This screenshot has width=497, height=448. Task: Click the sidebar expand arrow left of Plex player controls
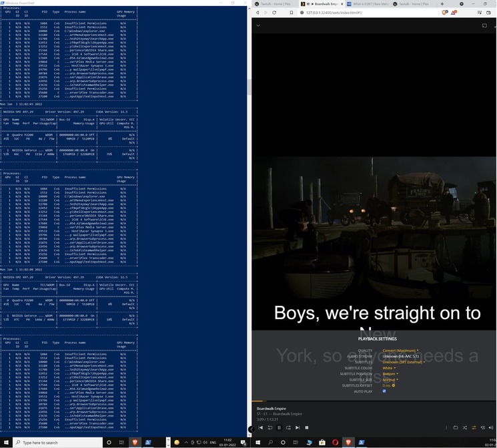pyautogui.click(x=251, y=429)
